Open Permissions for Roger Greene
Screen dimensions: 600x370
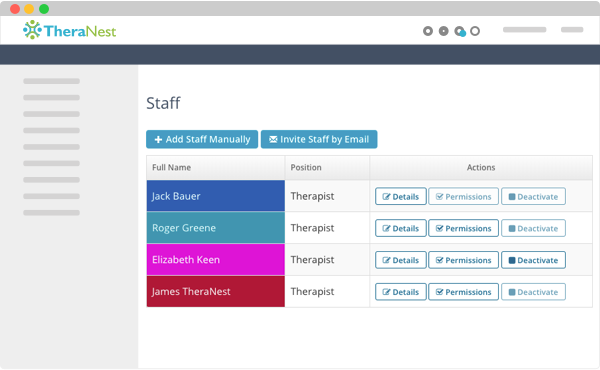[x=463, y=228]
